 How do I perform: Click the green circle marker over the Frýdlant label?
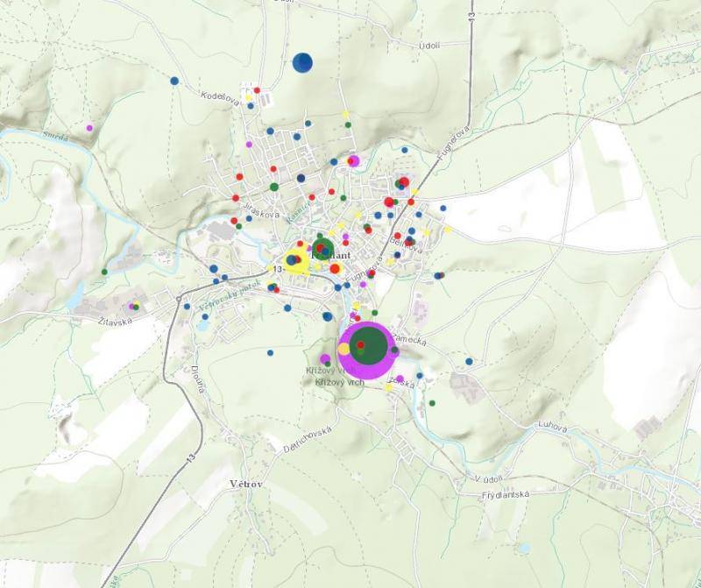(x=323, y=249)
